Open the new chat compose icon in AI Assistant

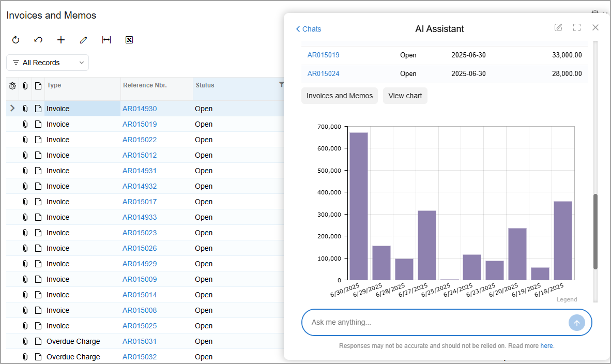558,27
